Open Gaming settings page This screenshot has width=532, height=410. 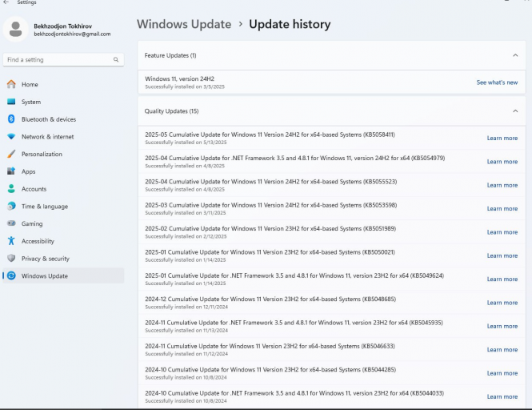click(63, 223)
